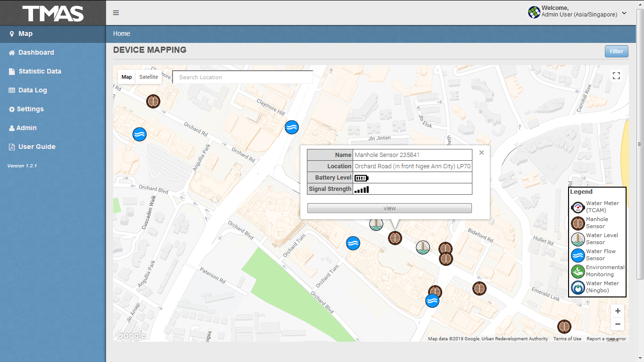This screenshot has width=644, height=362.
Task: Click water level sensor marker under popup
Action: coord(376,225)
